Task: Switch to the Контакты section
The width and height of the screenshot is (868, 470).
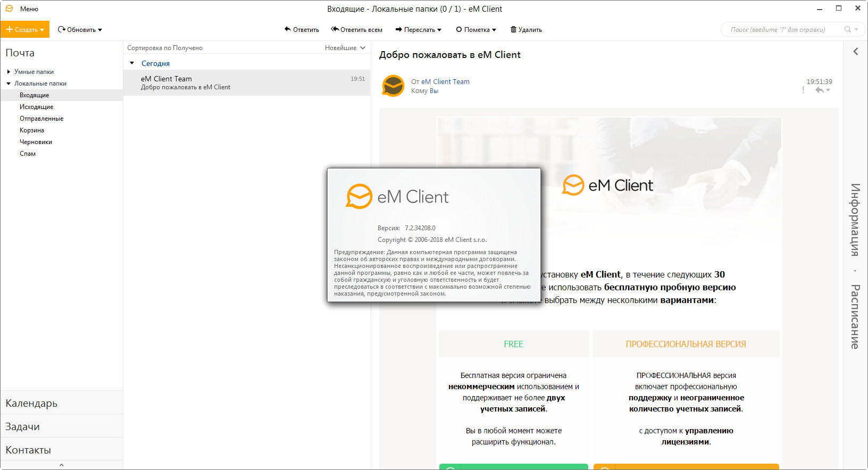Action: (62, 450)
